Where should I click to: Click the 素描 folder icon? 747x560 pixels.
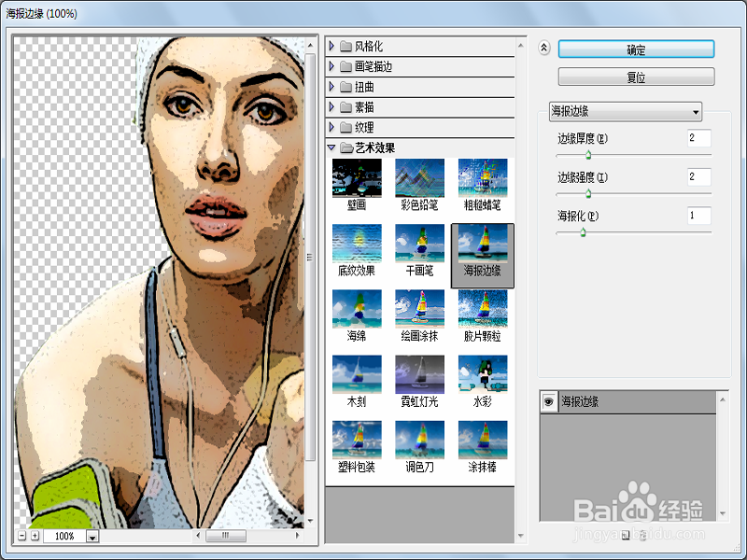[345, 107]
